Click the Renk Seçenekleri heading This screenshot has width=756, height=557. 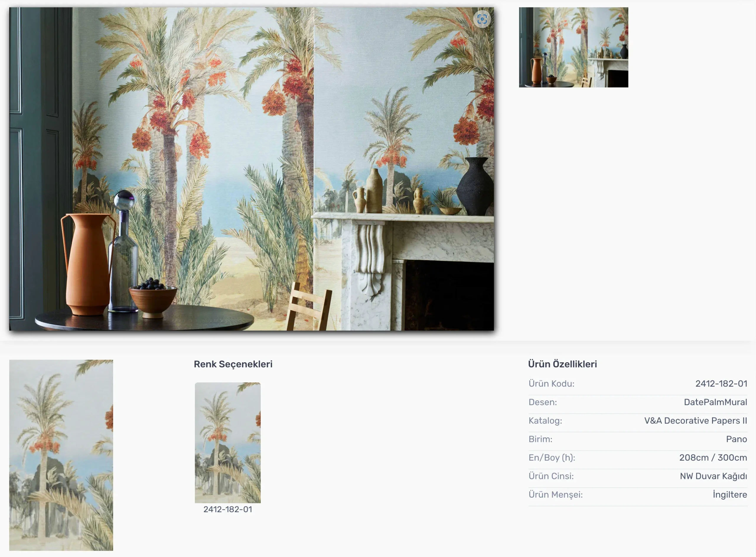[x=233, y=364]
